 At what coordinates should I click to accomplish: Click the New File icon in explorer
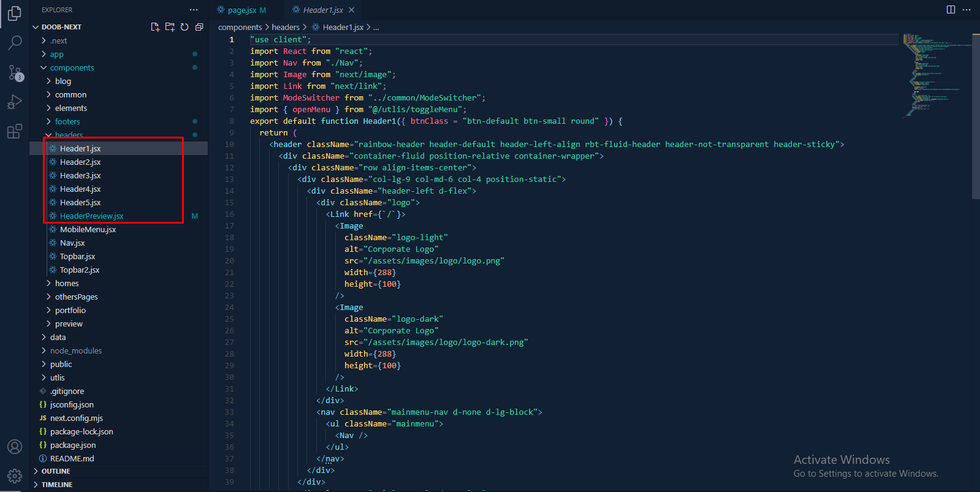pyautogui.click(x=155, y=27)
